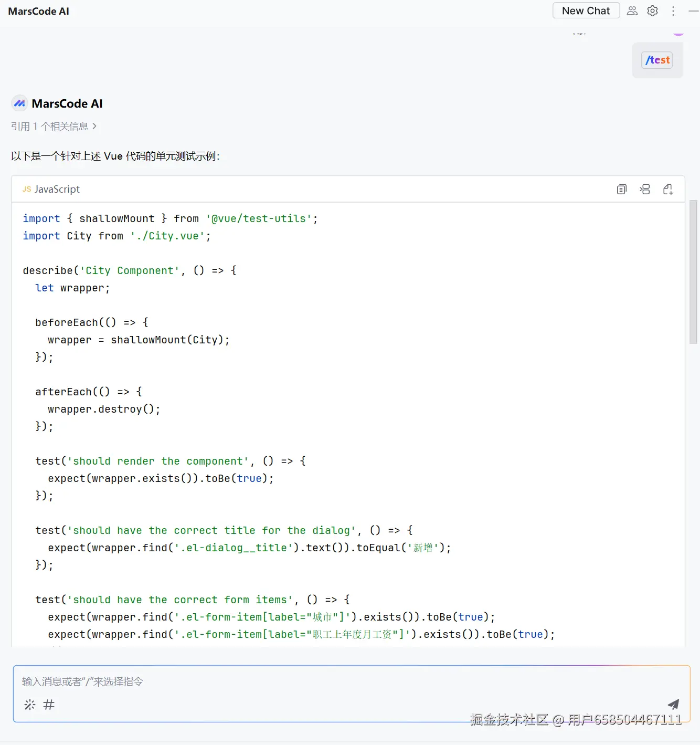700x745 pixels.
Task: Click the wrapper.destroy() code line
Action: pyautogui.click(x=104, y=409)
